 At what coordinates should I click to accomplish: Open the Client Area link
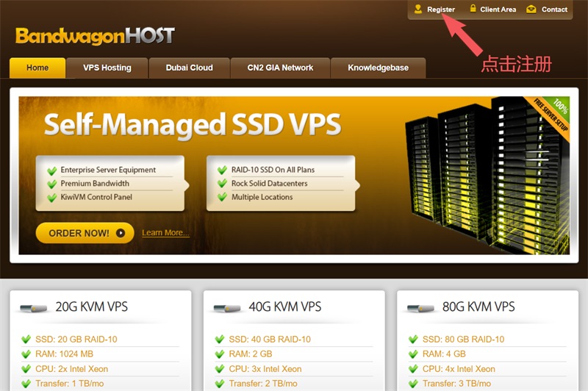pyautogui.click(x=498, y=10)
